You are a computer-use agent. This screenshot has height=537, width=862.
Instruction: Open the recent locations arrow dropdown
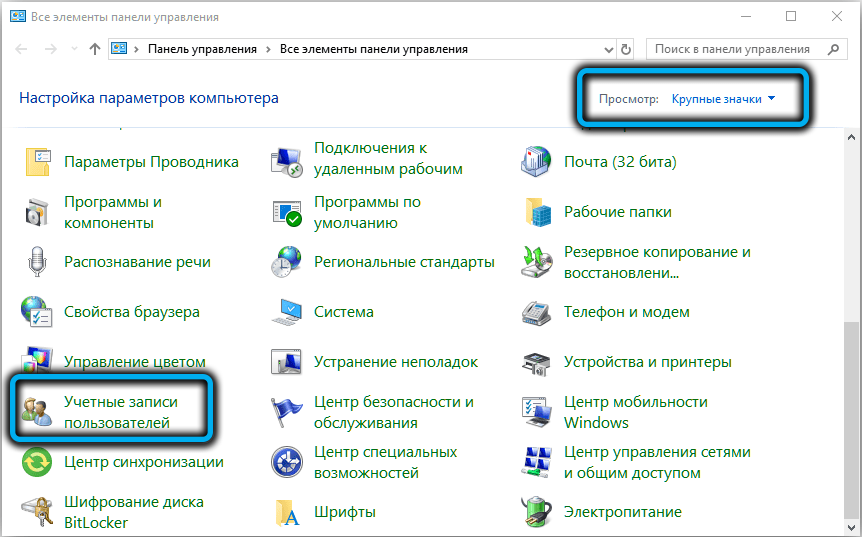tap(74, 49)
